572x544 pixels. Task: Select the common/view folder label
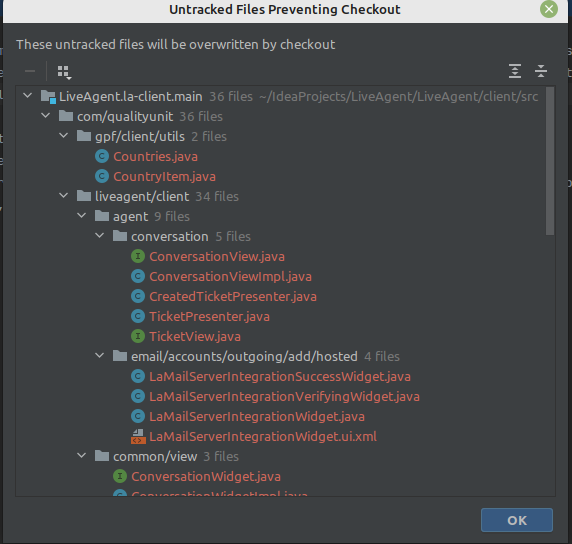(x=155, y=456)
